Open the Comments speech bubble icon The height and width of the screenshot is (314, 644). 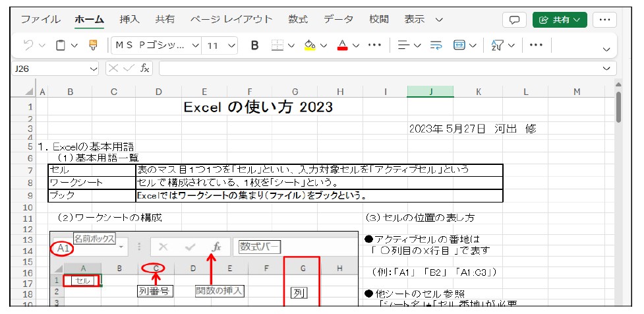[514, 20]
